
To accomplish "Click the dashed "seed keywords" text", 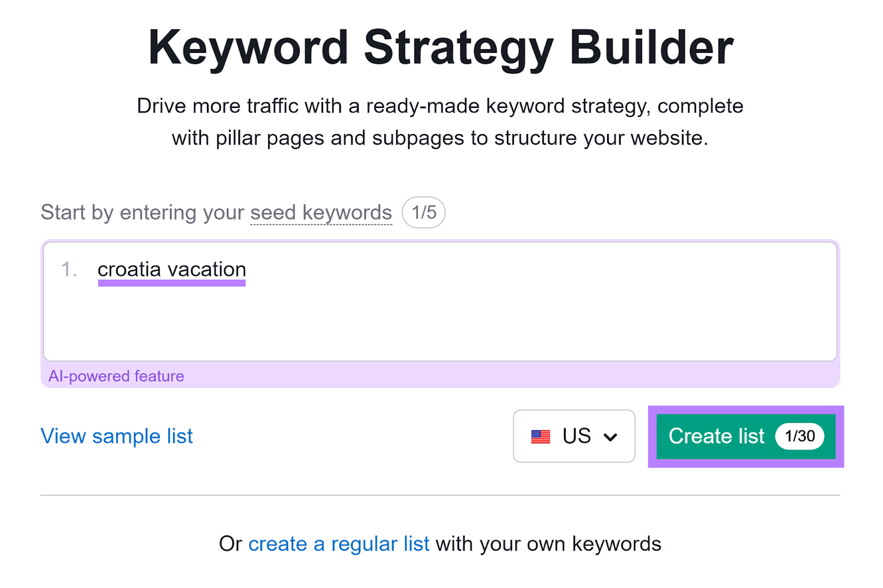I will click(x=320, y=212).
